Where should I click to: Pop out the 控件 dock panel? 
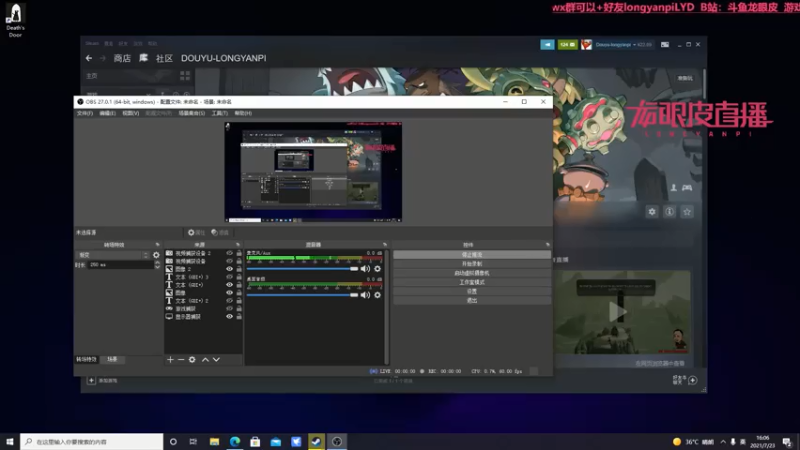point(547,245)
